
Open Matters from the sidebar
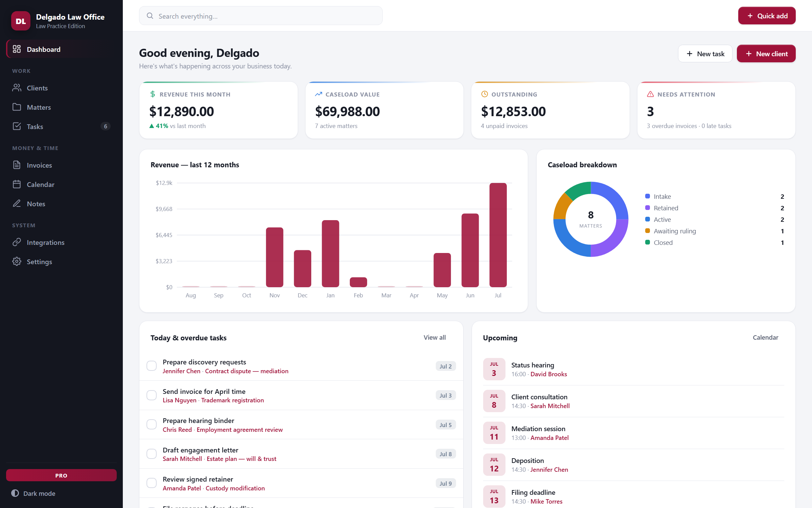pyautogui.click(x=61, y=107)
